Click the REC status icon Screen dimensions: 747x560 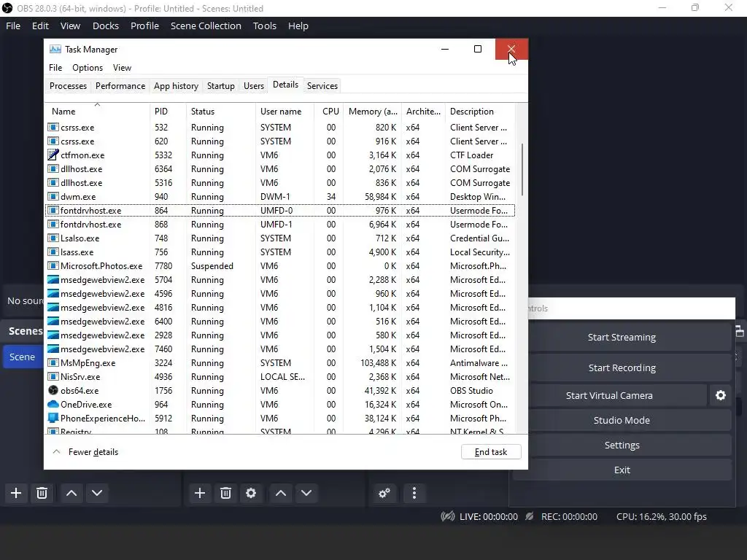click(530, 516)
